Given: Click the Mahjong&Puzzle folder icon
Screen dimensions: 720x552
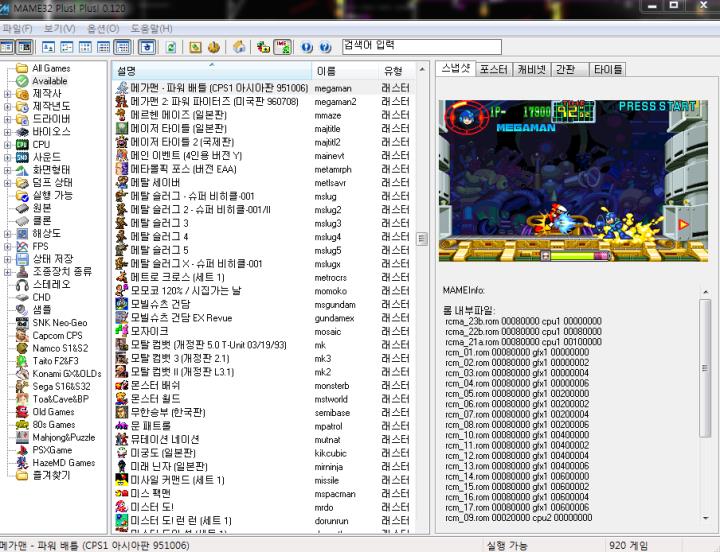Looking at the screenshot, I should click(x=22, y=437).
